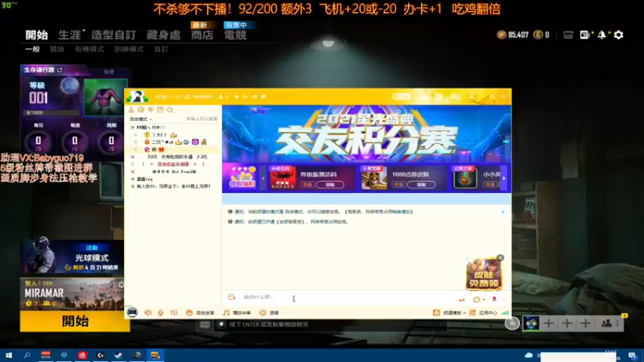
Task: Send message with the enter arrow icon
Action: tap(461, 299)
